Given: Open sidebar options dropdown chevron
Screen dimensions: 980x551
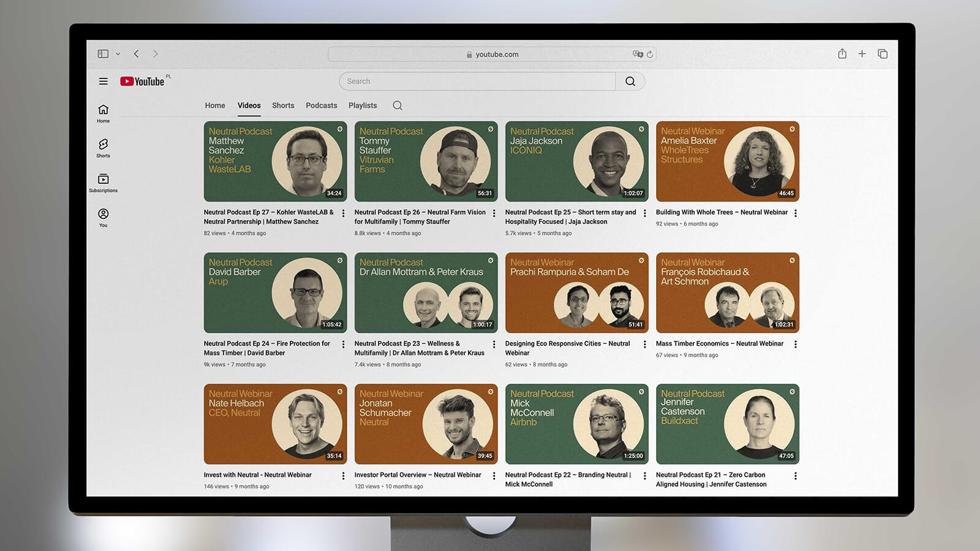Looking at the screenshot, I should (x=118, y=54).
